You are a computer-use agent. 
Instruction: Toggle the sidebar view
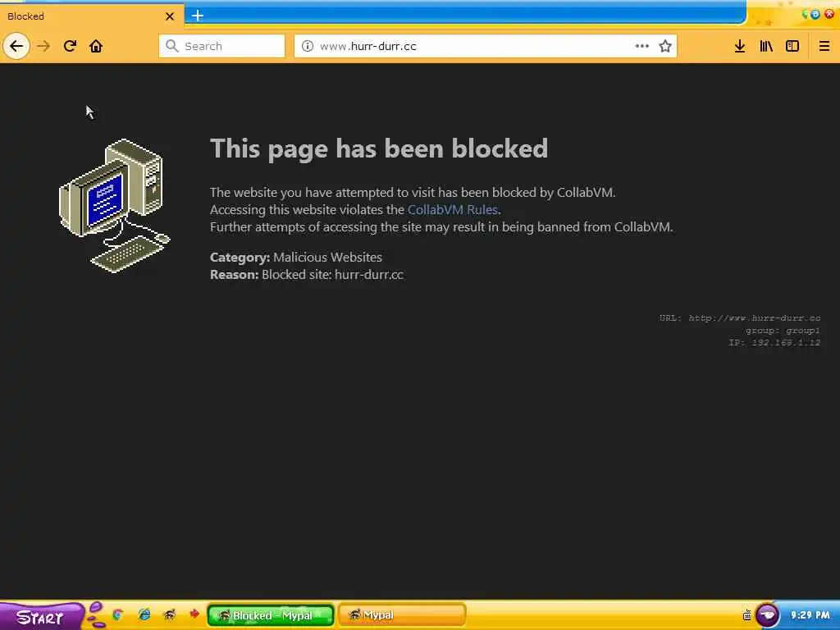point(792,46)
